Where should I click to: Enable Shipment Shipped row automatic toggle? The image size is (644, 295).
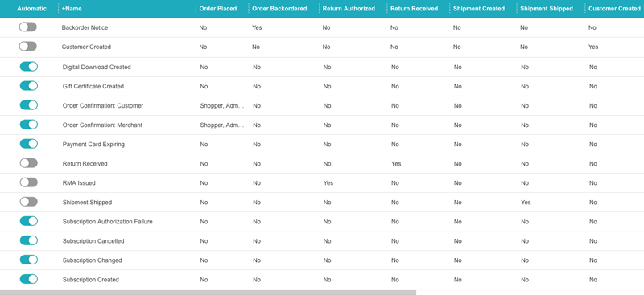coord(29,202)
